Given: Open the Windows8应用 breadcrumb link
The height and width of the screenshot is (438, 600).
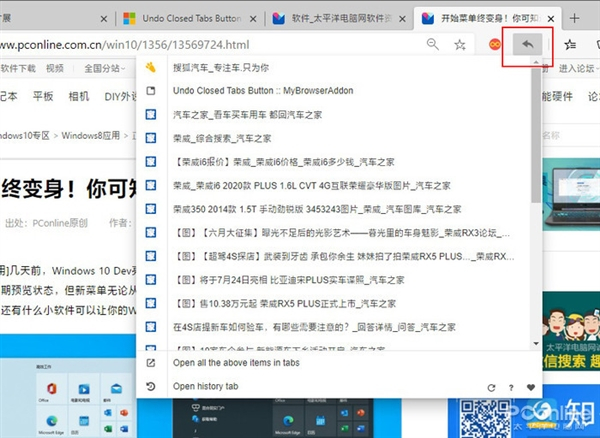Looking at the screenshot, I should click(91, 135).
